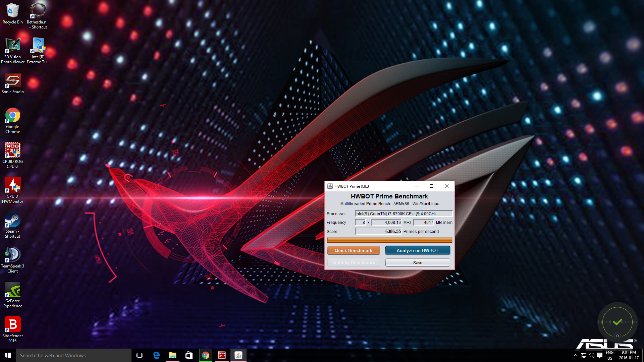The image size is (644, 362).
Task: Launch GeForce Experience desktop icon
Action: coord(13,295)
